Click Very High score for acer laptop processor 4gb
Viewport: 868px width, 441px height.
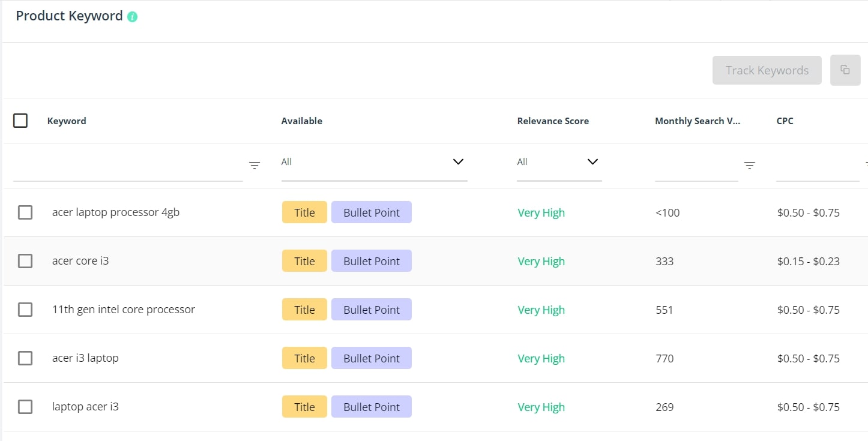coord(541,213)
